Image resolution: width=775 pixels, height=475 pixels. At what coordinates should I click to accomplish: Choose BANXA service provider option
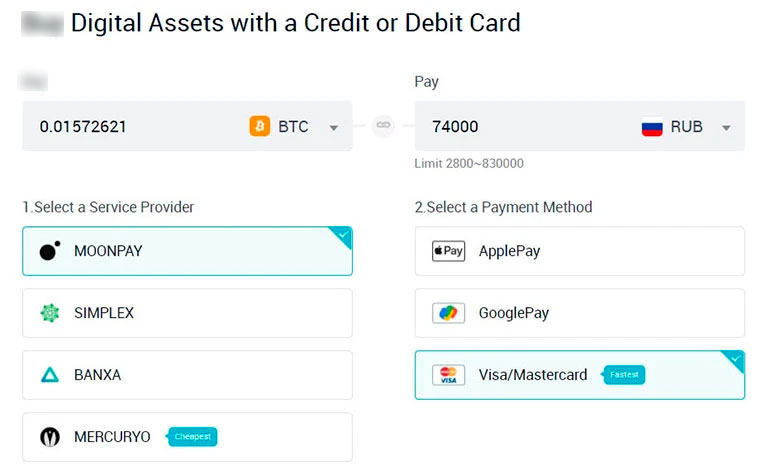pyautogui.click(x=187, y=375)
